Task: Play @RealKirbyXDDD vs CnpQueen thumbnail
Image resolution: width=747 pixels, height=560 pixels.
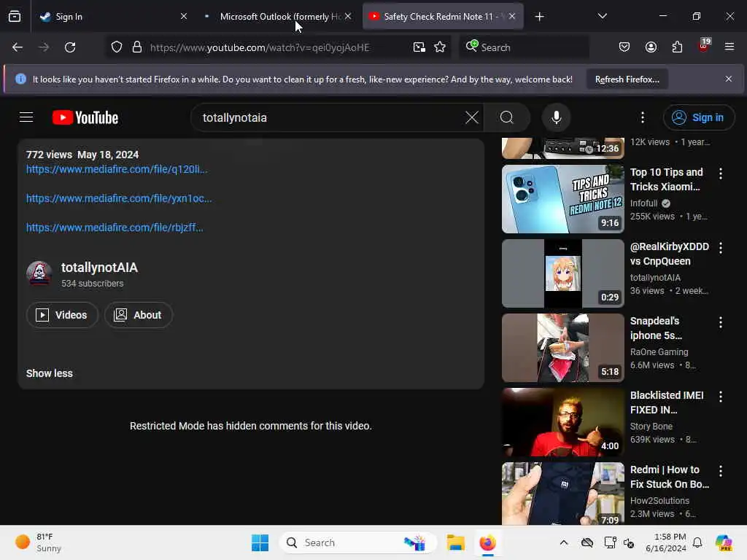Action: pyautogui.click(x=562, y=273)
